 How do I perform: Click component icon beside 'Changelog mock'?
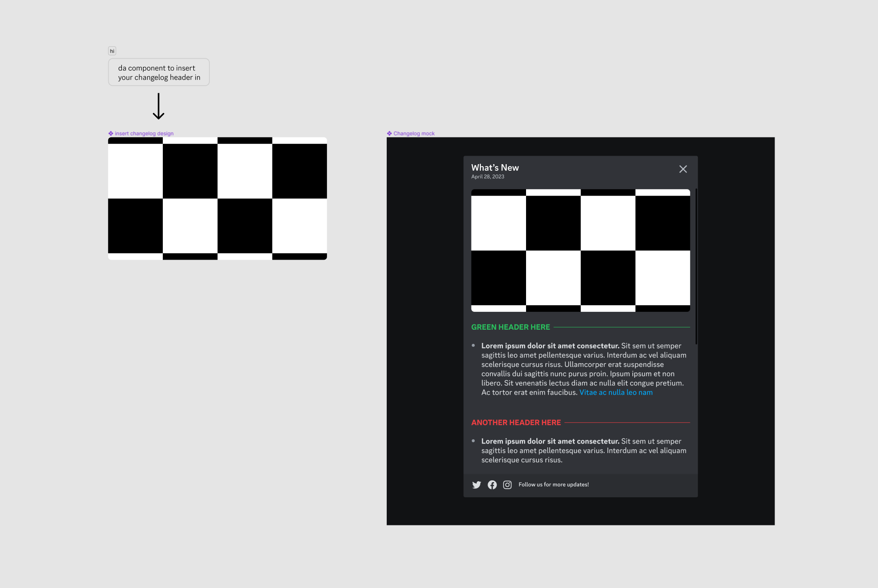[x=389, y=134]
